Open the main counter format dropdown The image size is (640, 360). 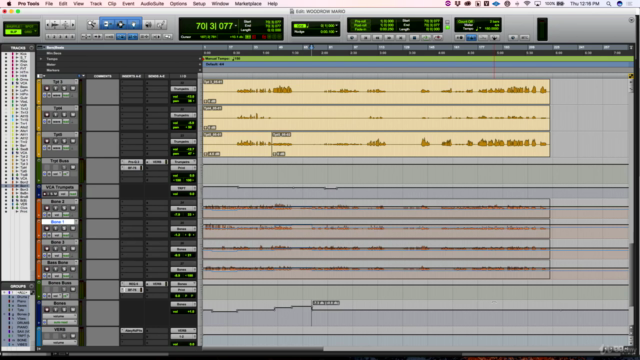(x=236, y=26)
